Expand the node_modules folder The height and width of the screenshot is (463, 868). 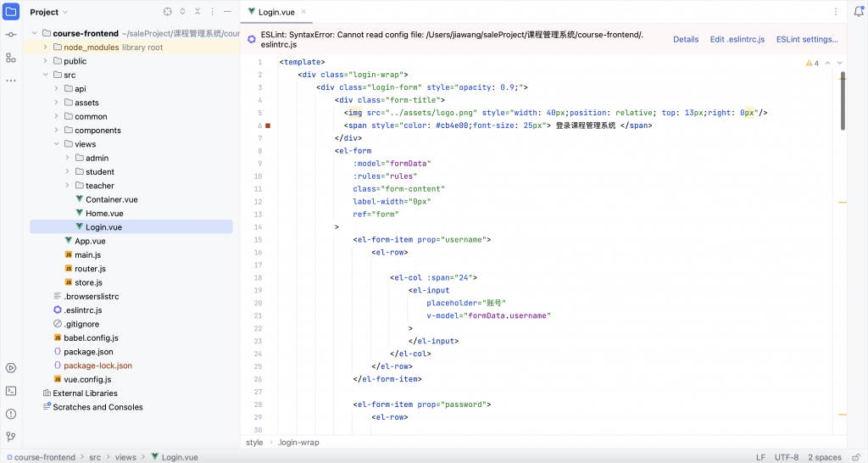[x=46, y=47]
